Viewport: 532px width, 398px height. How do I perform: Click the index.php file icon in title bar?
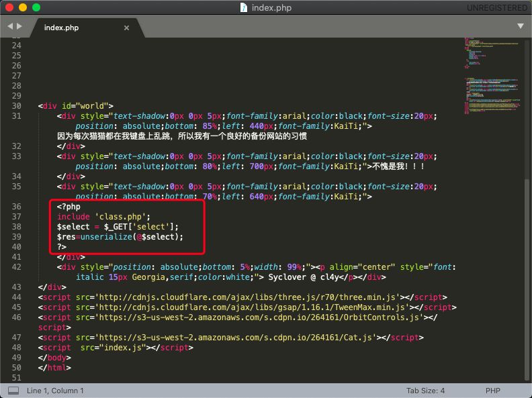click(244, 7)
